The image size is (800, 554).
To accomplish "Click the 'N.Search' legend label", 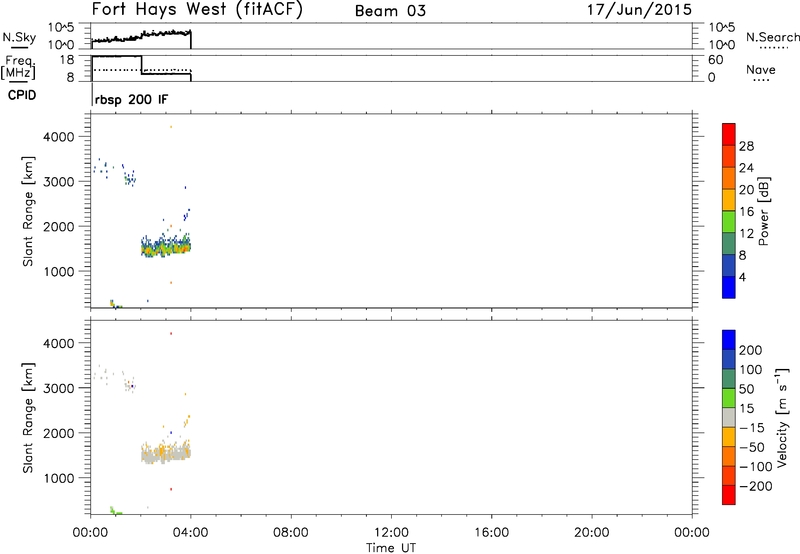I will pyautogui.click(x=772, y=37).
